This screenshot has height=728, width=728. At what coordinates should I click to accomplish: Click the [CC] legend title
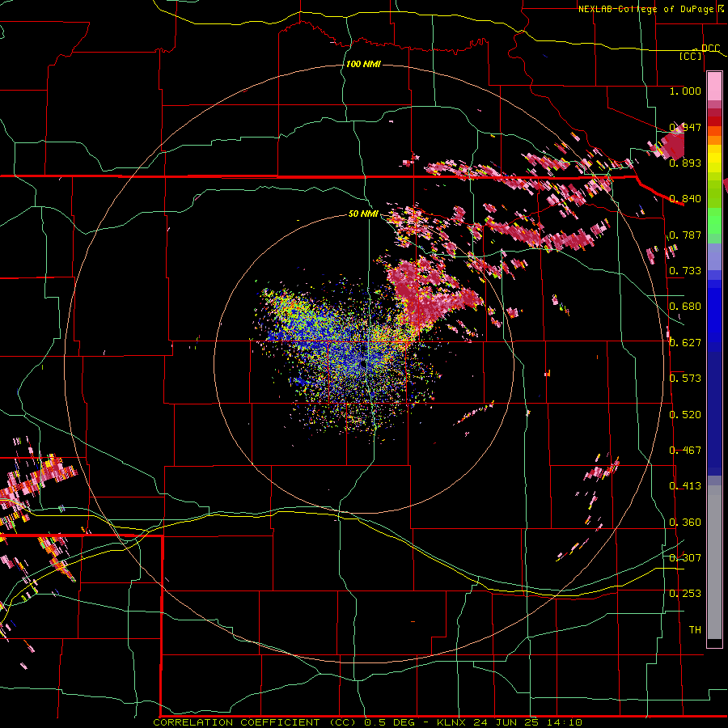(x=691, y=56)
